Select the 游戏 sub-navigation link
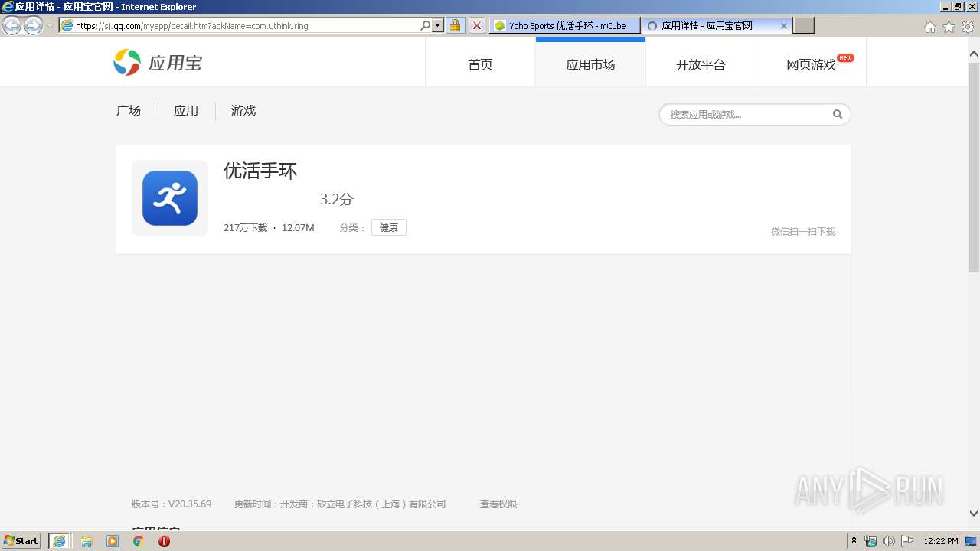The width and height of the screenshot is (980, 551). click(x=243, y=111)
